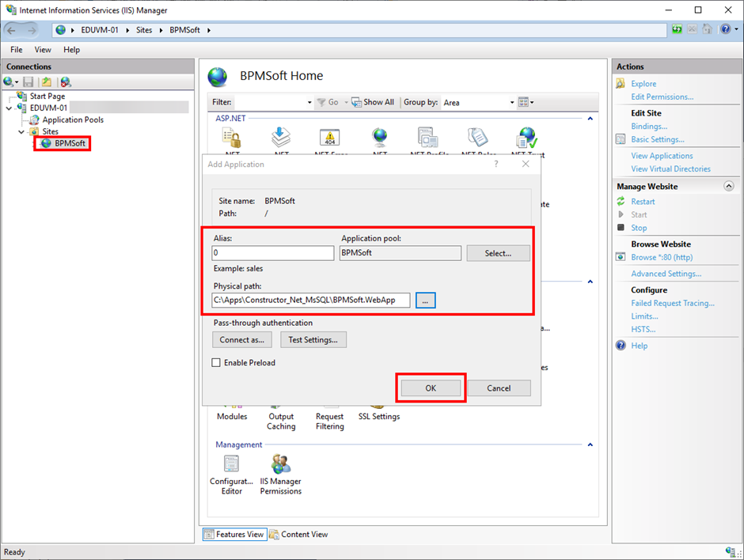This screenshot has height=560, width=744.
Task: Switch to Features View tab
Action: click(234, 535)
